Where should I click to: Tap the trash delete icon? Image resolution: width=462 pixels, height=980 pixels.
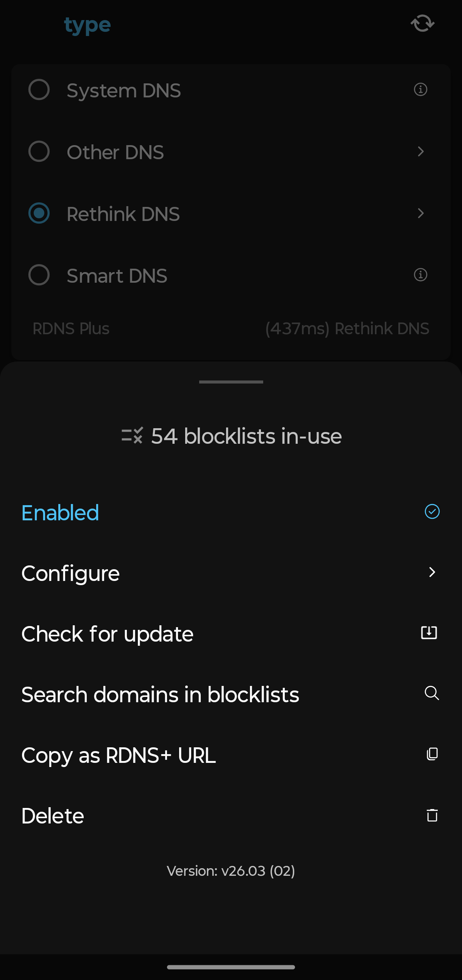432,815
